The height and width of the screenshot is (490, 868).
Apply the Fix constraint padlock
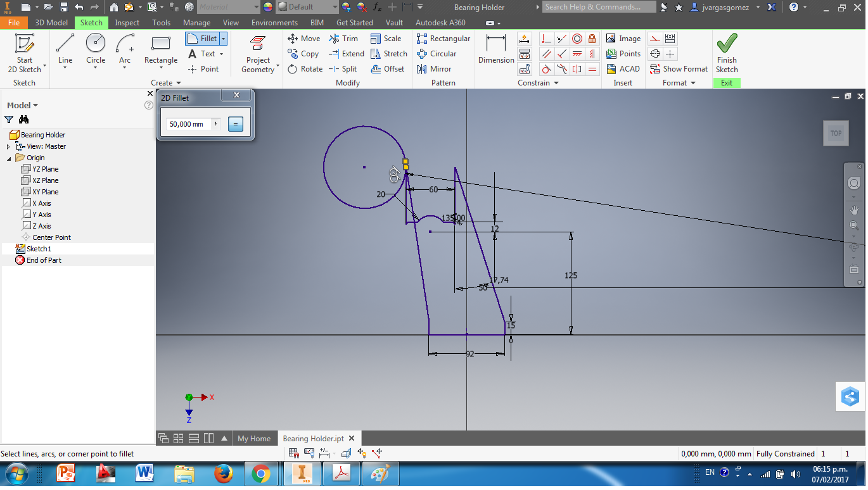pyautogui.click(x=592, y=38)
